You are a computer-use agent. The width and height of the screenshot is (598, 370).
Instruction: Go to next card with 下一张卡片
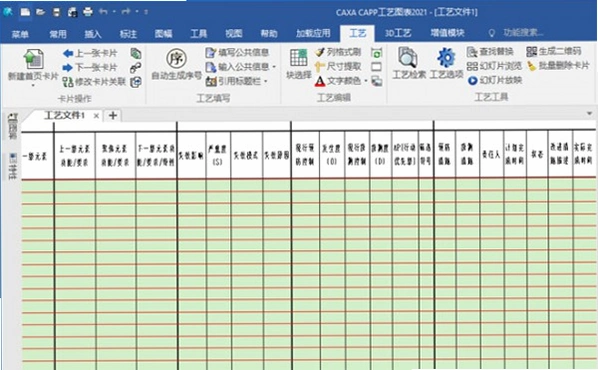[90, 68]
